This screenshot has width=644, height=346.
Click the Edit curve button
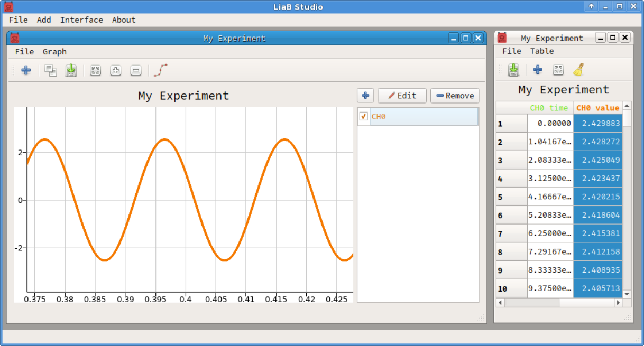[402, 96]
